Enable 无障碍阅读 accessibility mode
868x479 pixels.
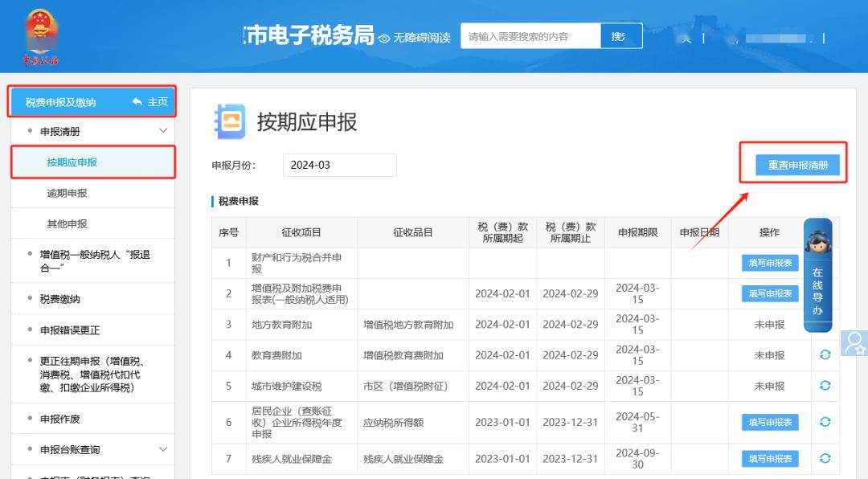414,38
